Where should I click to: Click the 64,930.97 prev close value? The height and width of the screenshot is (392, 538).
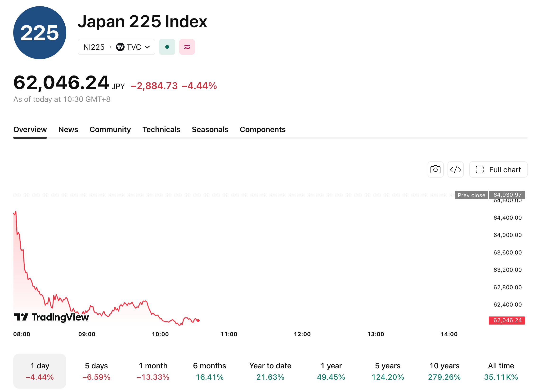coord(507,195)
